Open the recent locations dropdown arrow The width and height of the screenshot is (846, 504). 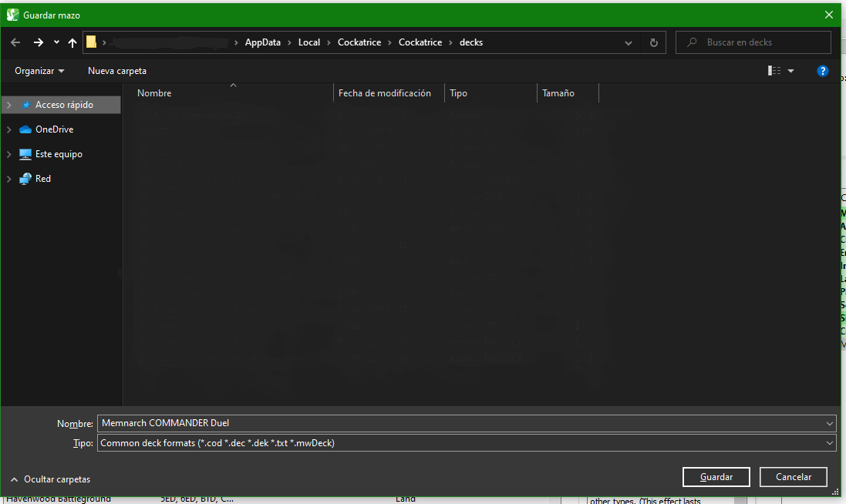[x=56, y=42]
